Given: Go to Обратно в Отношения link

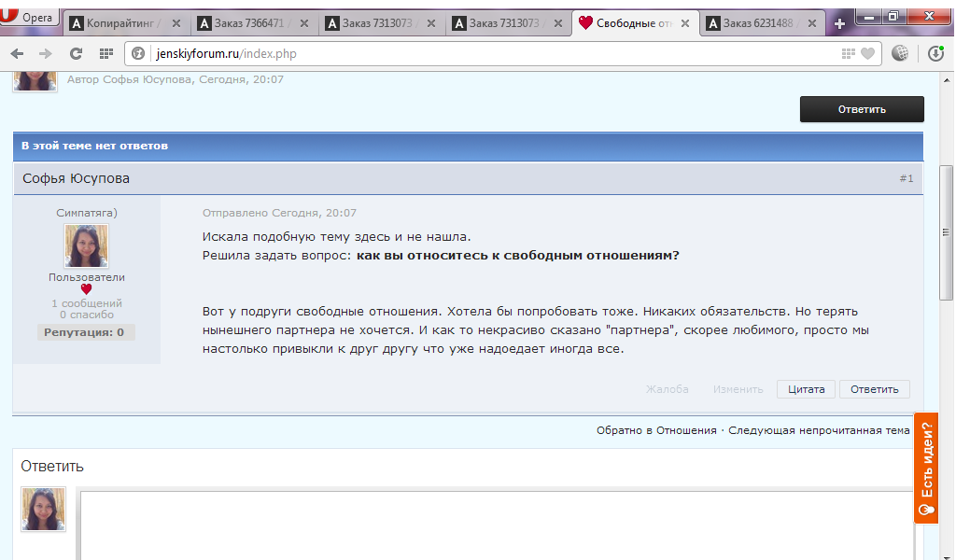Looking at the screenshot, I should pos(656,430).
